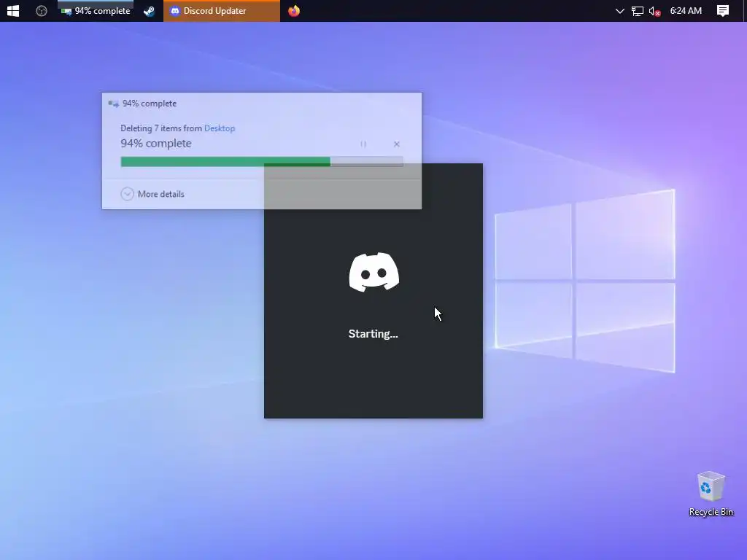Open the Windows Start menu
Viewport: 747px width, 560px height.
(x=13, y=10)
